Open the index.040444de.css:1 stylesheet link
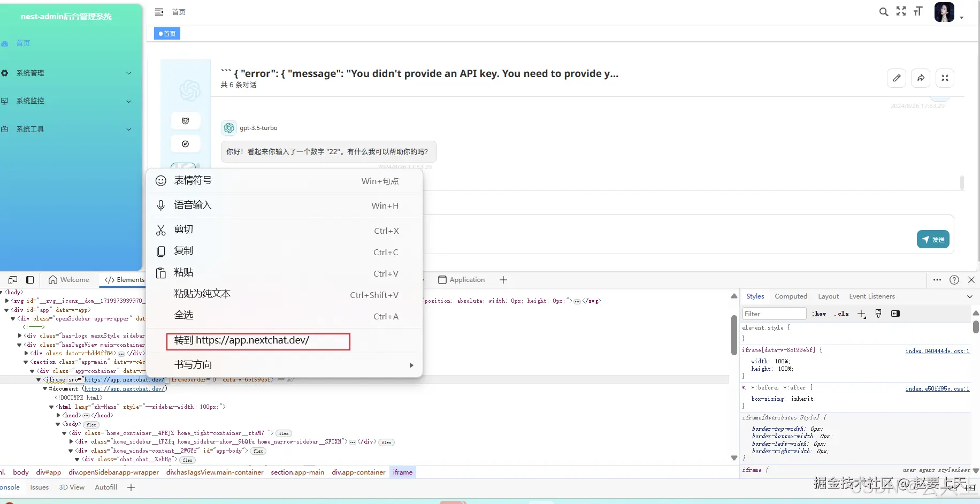The width and height of the screenshot is (980, 504). click(937, 351)
